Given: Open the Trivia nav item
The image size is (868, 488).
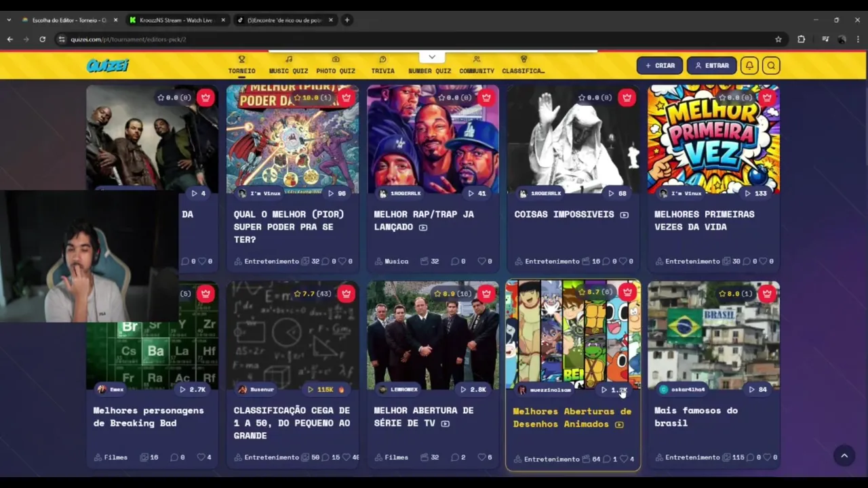Looking at the screenshot, I should point(382,65).
